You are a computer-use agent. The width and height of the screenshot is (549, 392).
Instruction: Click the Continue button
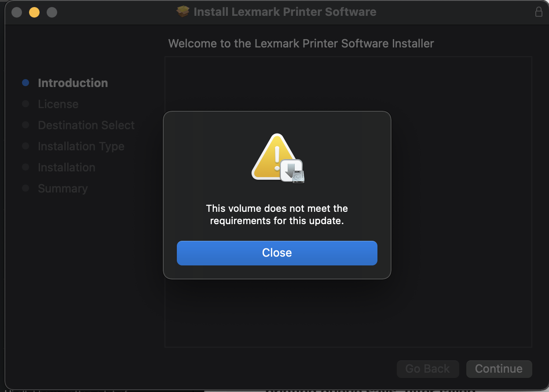[499, 369]
